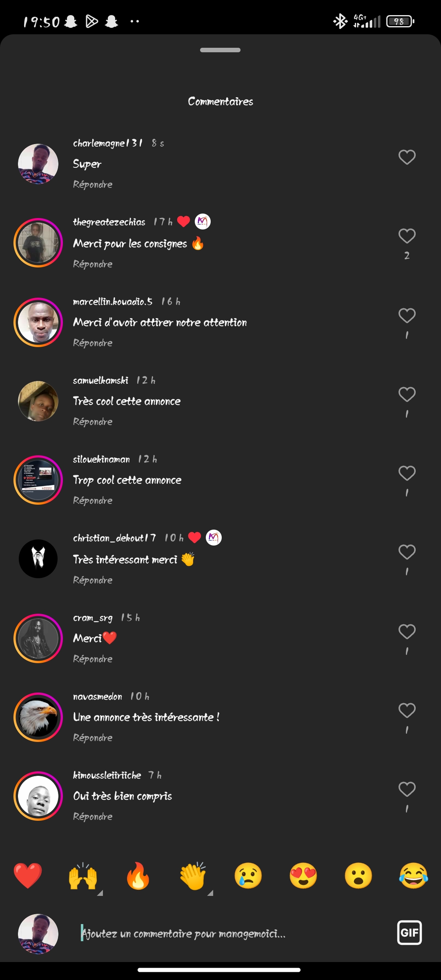Image resolution: width=441 pixels, height=980 pixels.
Task: Like charlemagne131's "Super" comment
Action: click(x=407, y=157)
